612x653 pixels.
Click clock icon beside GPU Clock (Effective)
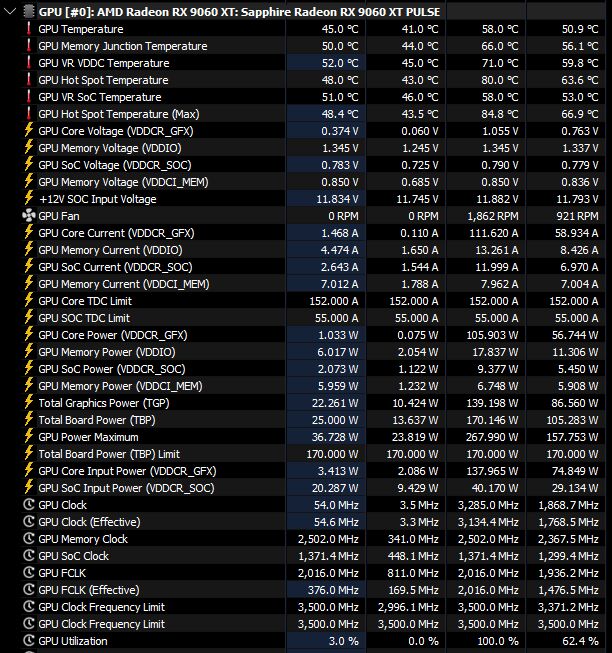28,522
